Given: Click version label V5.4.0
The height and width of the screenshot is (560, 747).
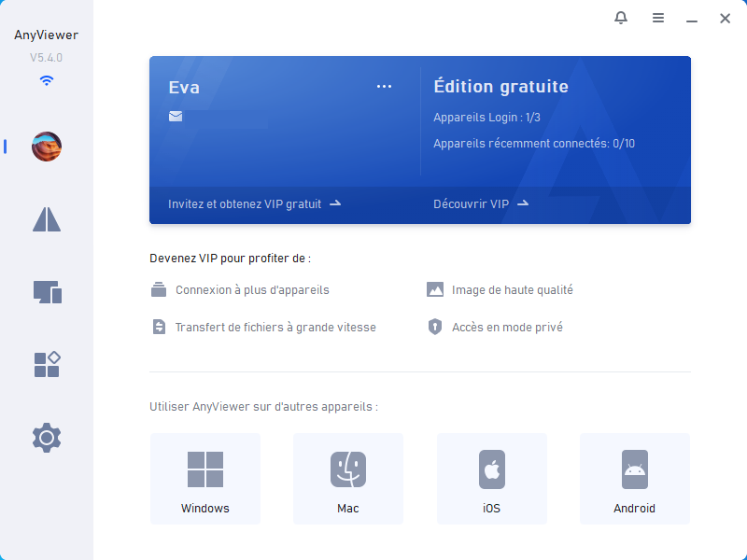Looking at the screenshot, I should (46, 58).
